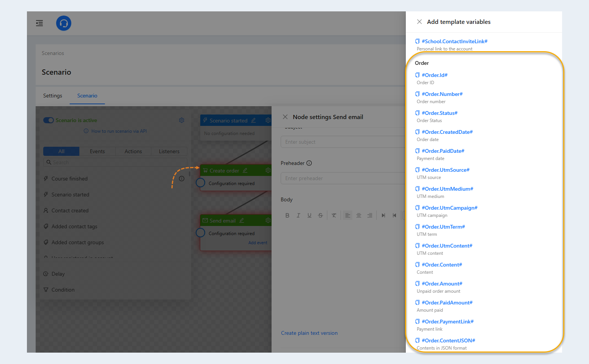589x364 pixels.
Task: Focus the node Search field
Action: (115, 162)
